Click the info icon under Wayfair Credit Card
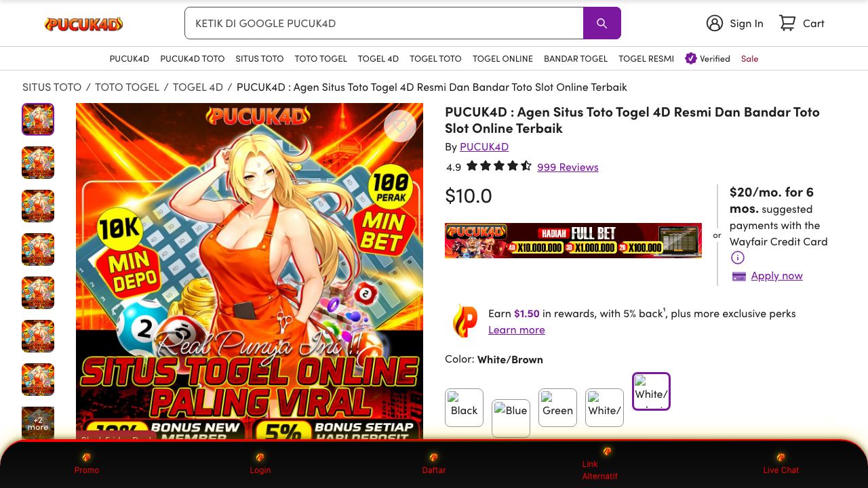 pos(737,258)
